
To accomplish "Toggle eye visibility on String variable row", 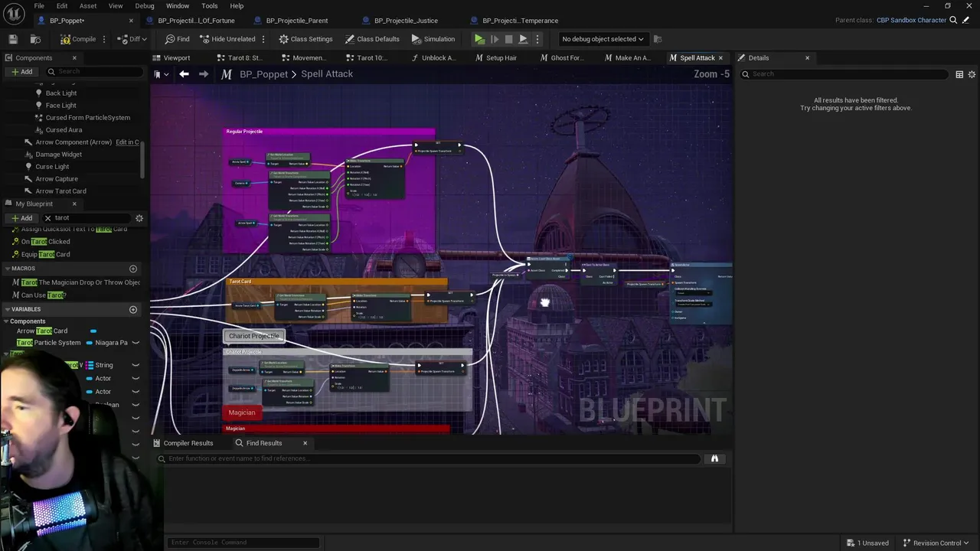I will 136,365.
